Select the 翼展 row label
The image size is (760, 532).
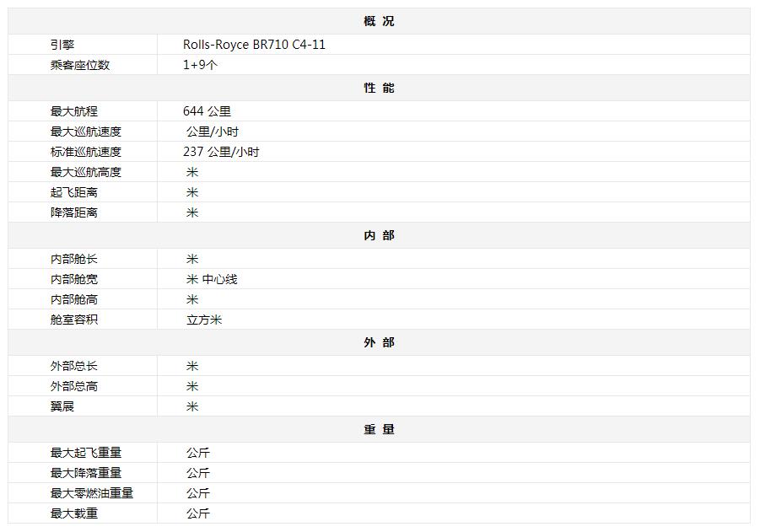[x=62, y=406]
